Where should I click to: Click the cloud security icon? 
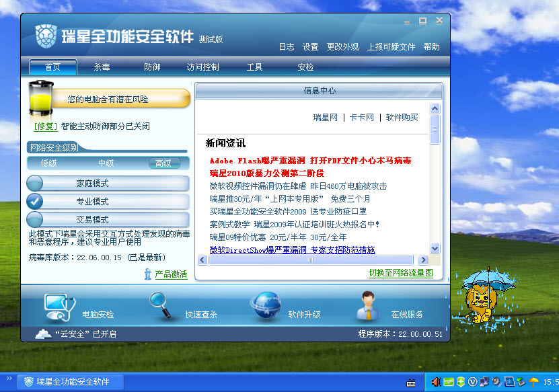coord(44,334)
